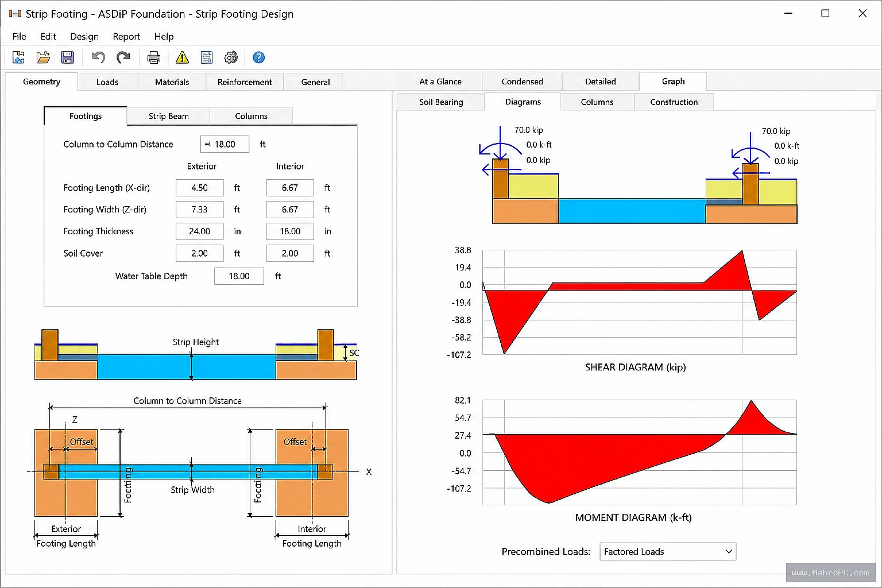882x588 pixels.
Task: Open the Design menu
Action: (84, 36)
